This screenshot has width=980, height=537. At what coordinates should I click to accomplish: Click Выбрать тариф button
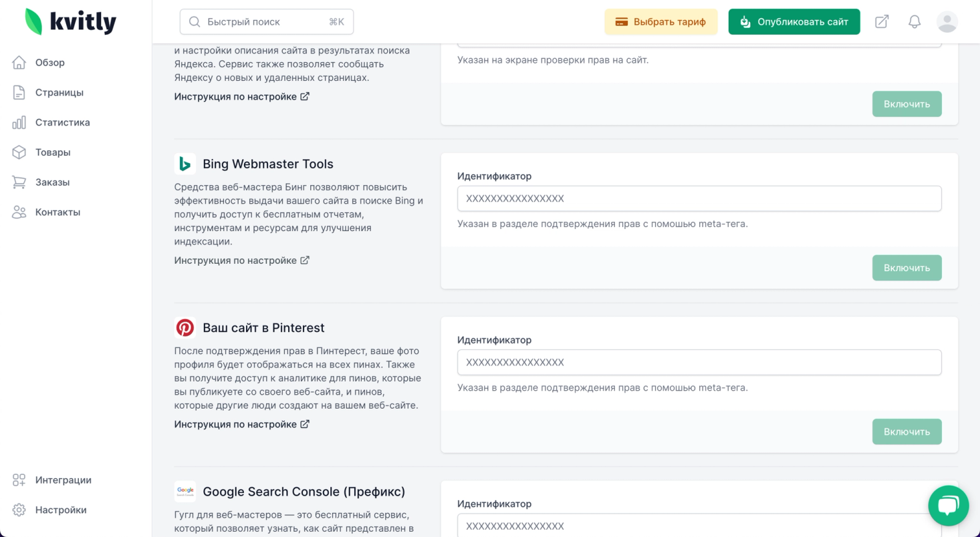pos(660,22)
